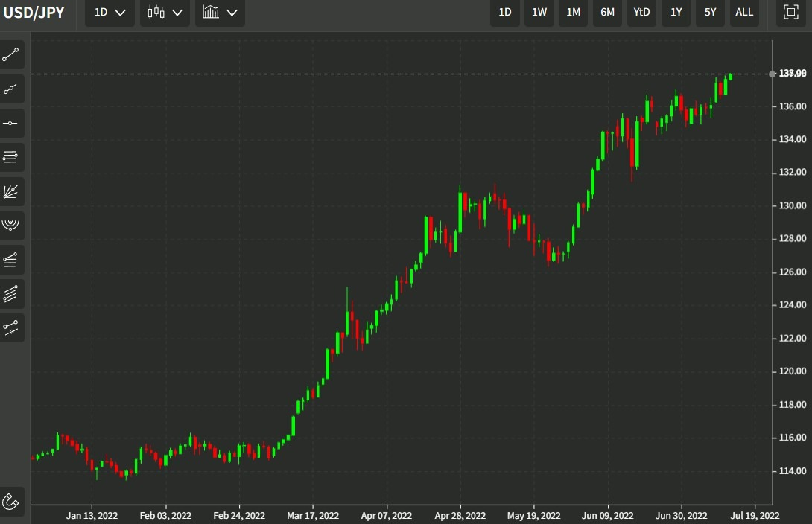This screenshot has height=524, width=812.
Task: Toggle the magnet snap tool
Action: click(x=11, y=501)
